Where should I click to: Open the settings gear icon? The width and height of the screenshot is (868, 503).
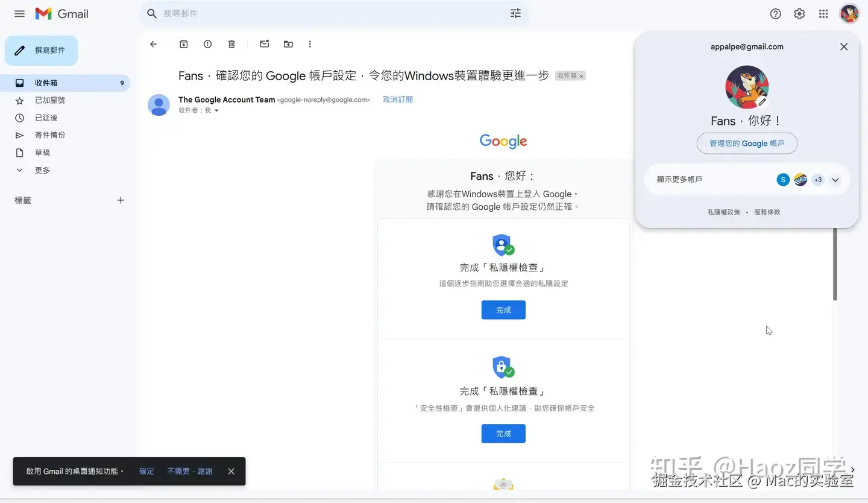pos(799,13)
